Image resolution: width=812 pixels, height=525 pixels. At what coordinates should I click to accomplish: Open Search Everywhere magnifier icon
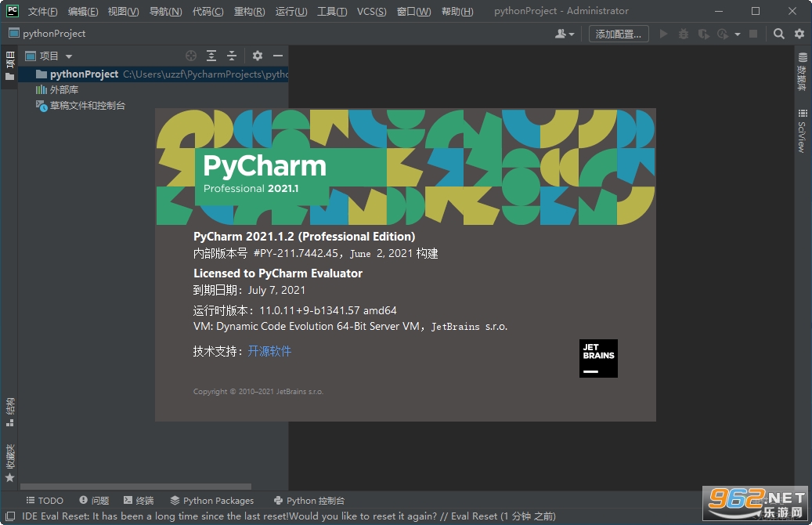pyautogui.click(x=778, y=34)
